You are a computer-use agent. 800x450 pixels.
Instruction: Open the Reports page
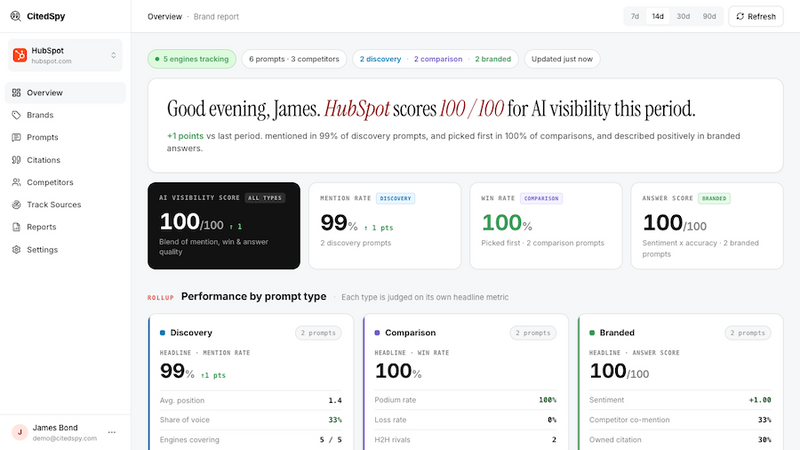pyautogui.click(x=65, y=227)
